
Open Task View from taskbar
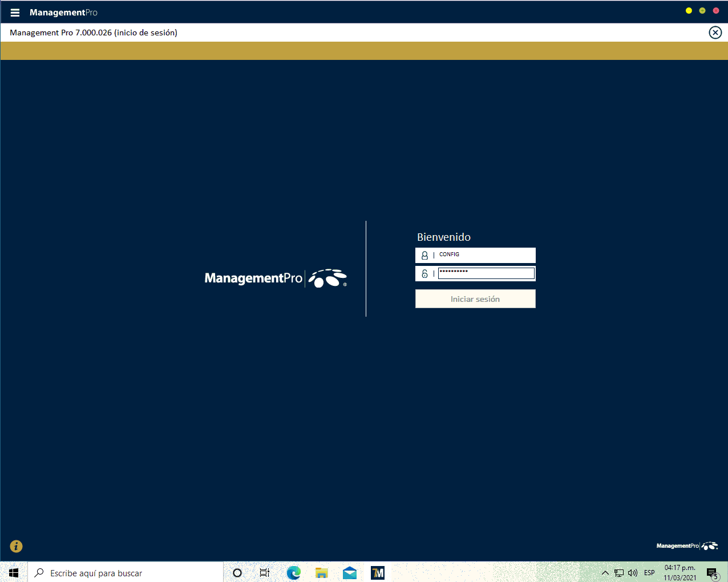pyautogui.click(x=265, y=573)
